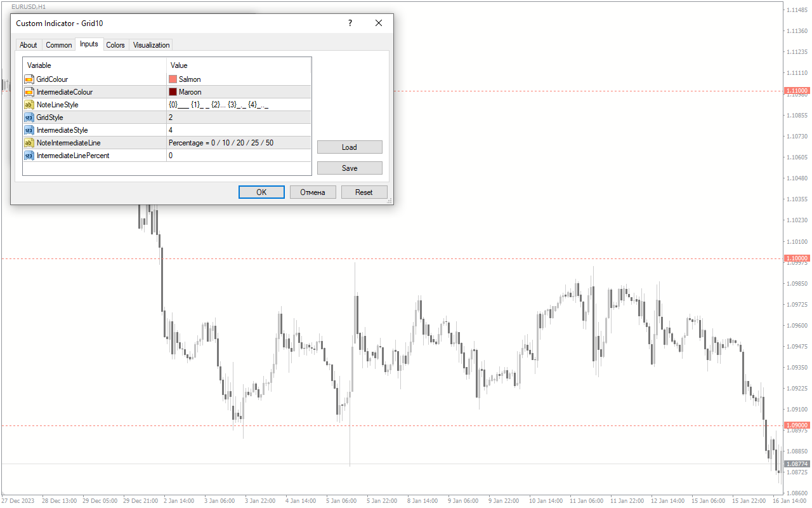
Task: Click the IntermediateColour variable type icon
Action: [29, 92]
